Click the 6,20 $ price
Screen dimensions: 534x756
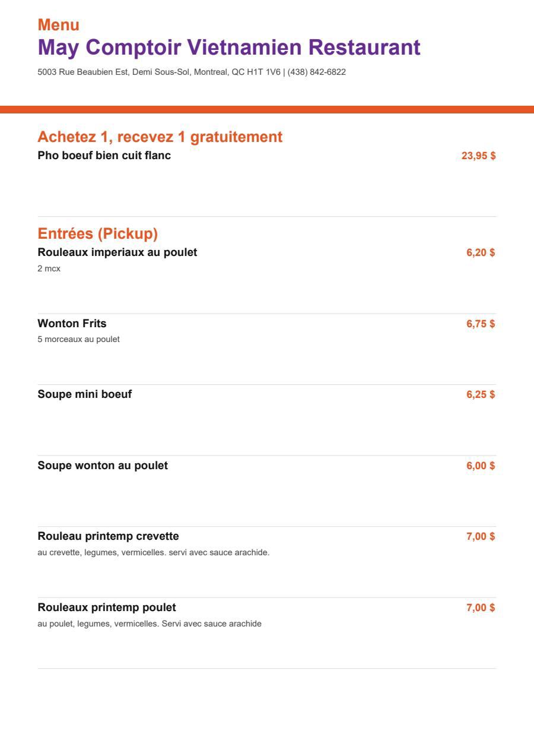(x=481, y=253)
